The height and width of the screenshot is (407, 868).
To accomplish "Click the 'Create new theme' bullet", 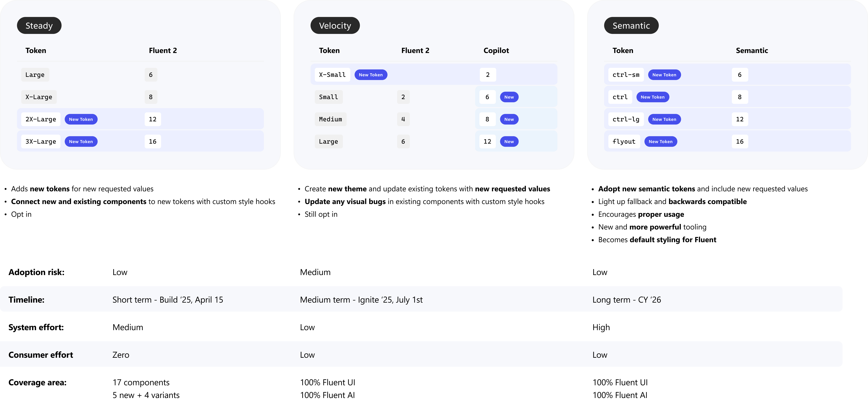I will pyautogui.click(x=427, y=189).
